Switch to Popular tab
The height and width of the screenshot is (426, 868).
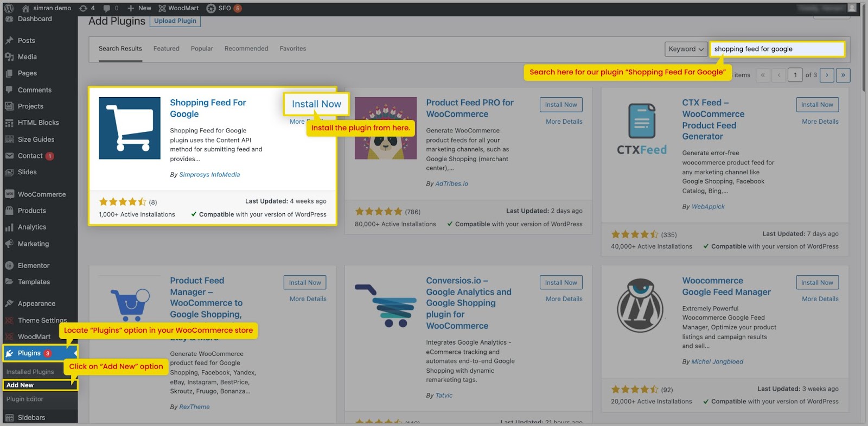click(x=202, y=48)
